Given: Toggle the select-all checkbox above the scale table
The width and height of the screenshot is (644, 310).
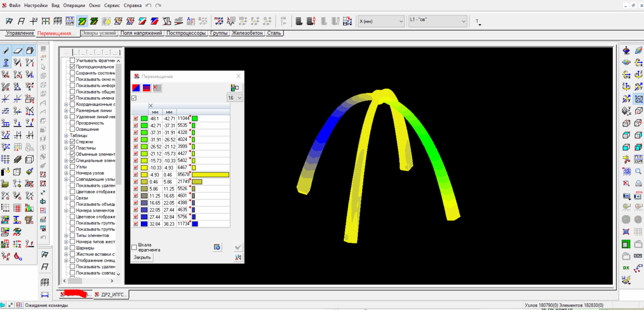Looking at the screenshot, I should [134, 98].
